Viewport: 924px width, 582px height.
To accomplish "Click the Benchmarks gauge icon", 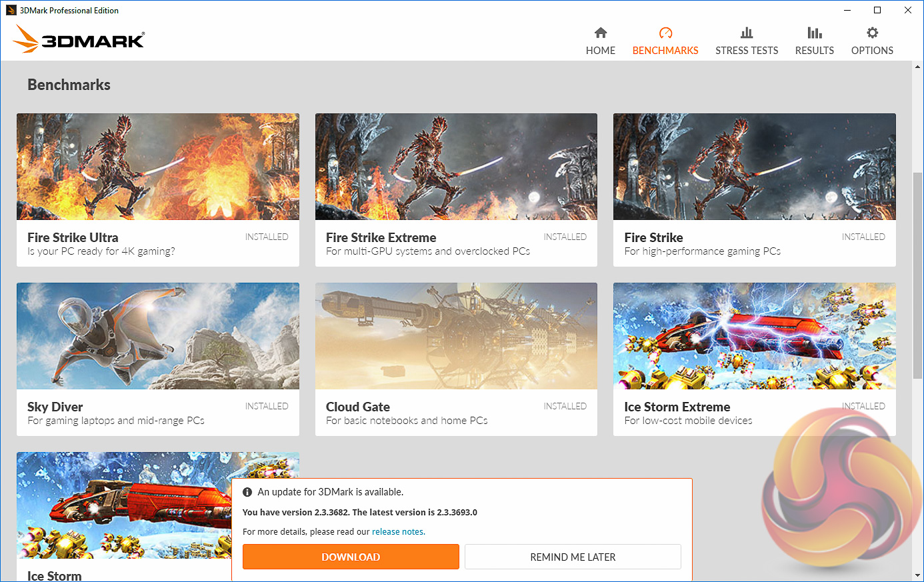I will [665, 33].
